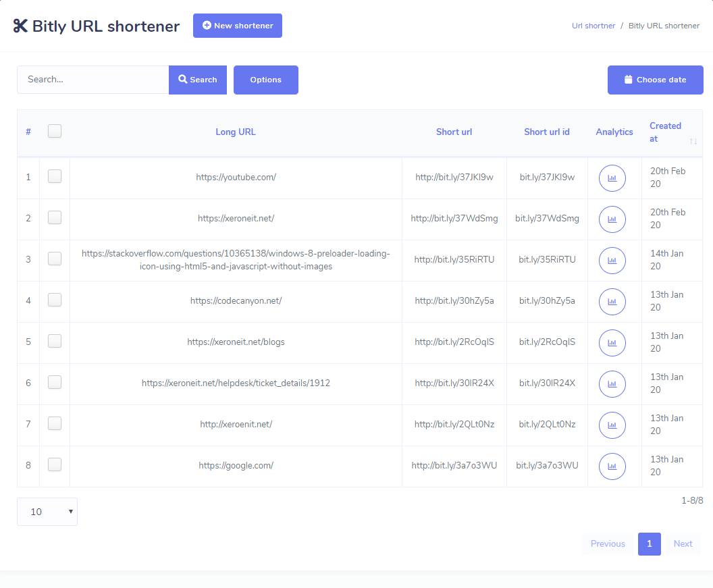Toggle the select-all checkbox in table header
713x588 pixels.
(x=55, y=131)
